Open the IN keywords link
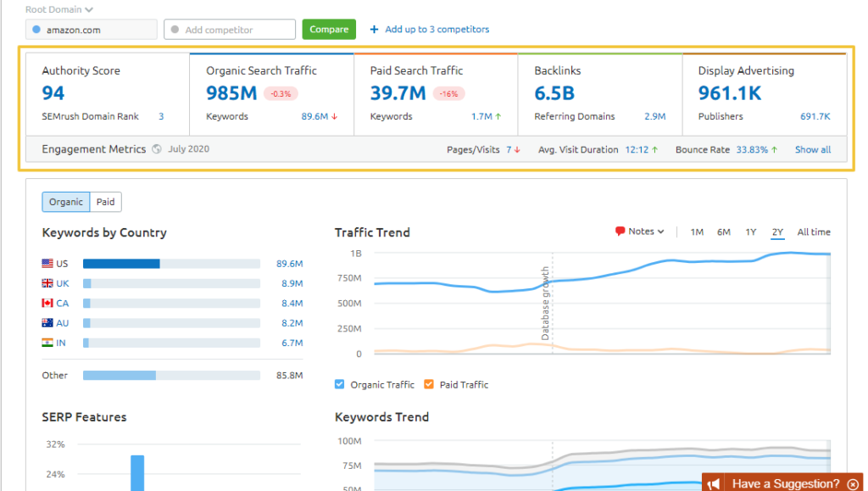 click(61, 343)
